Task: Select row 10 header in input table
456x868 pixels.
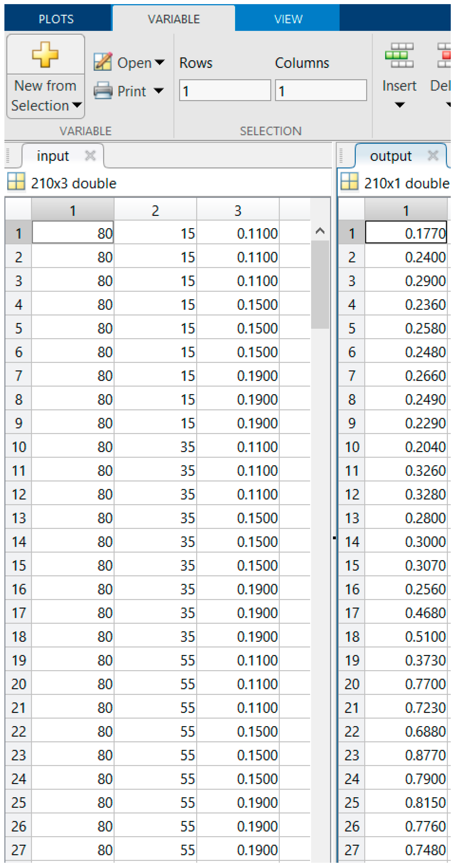Action: (x=18, y=447)
